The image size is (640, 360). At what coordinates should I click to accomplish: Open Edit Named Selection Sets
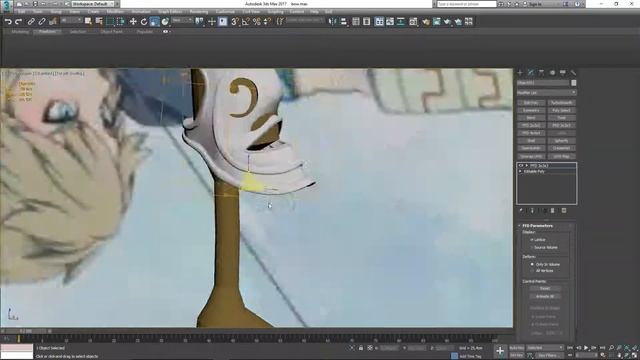click(x=280, y=21)
